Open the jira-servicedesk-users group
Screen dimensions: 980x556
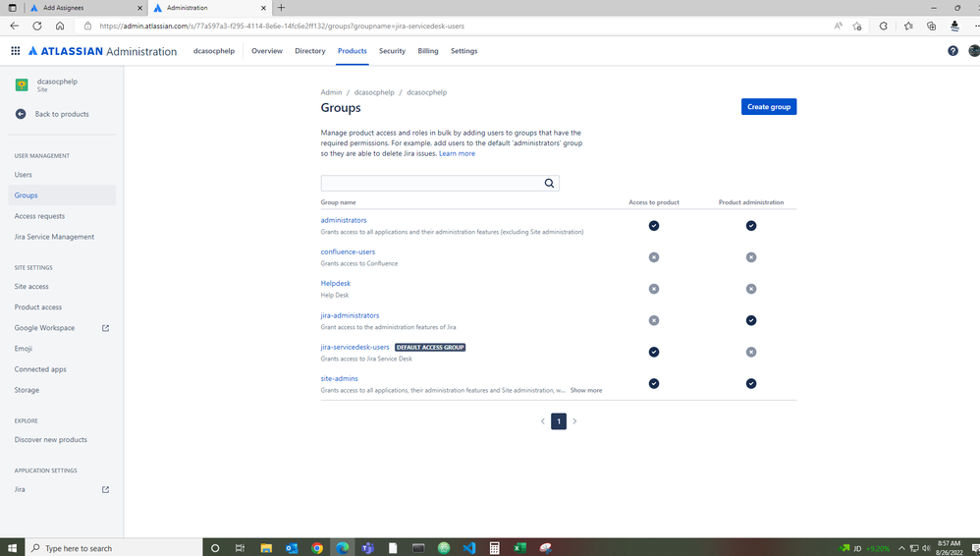(x=355, y=347)
